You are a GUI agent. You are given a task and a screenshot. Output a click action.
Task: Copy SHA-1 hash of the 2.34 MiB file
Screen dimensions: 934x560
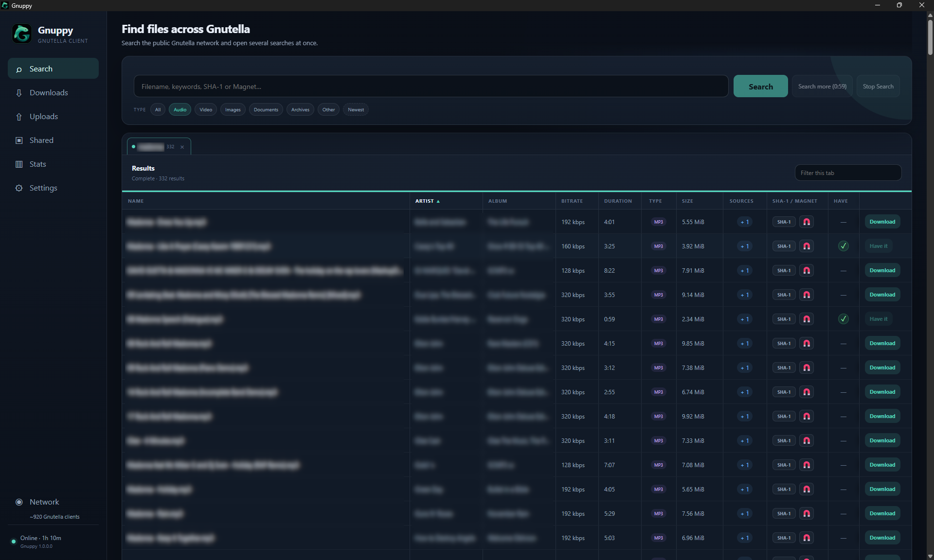click(784, 319)
